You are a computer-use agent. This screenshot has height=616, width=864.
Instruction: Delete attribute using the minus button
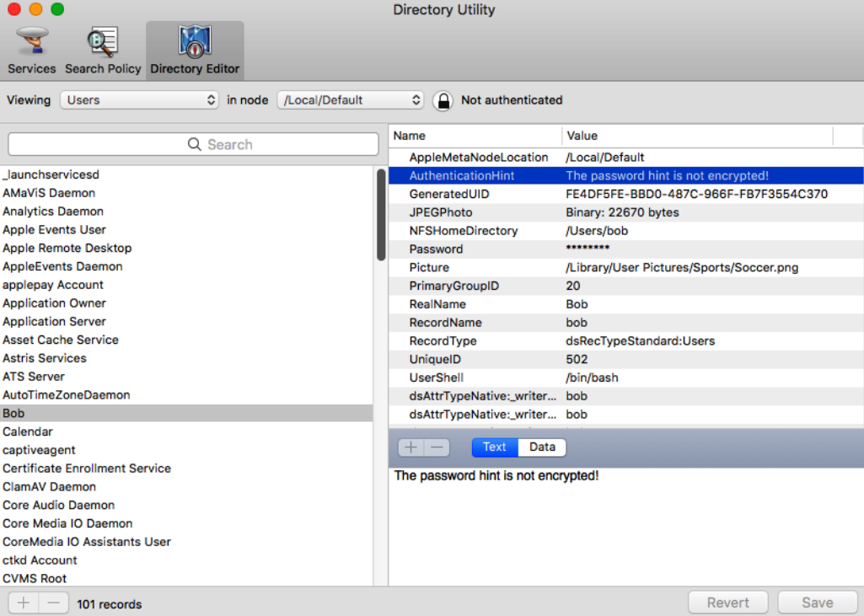(437, 447)
